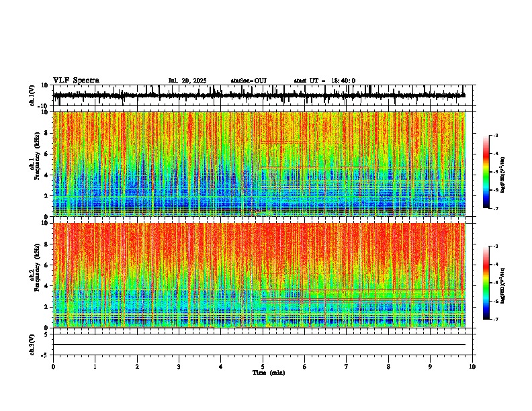532x411 pixels.
Task: Click the 'ch.3(V)' axis label
Action: pyautogui.click(x=32, y=345)
